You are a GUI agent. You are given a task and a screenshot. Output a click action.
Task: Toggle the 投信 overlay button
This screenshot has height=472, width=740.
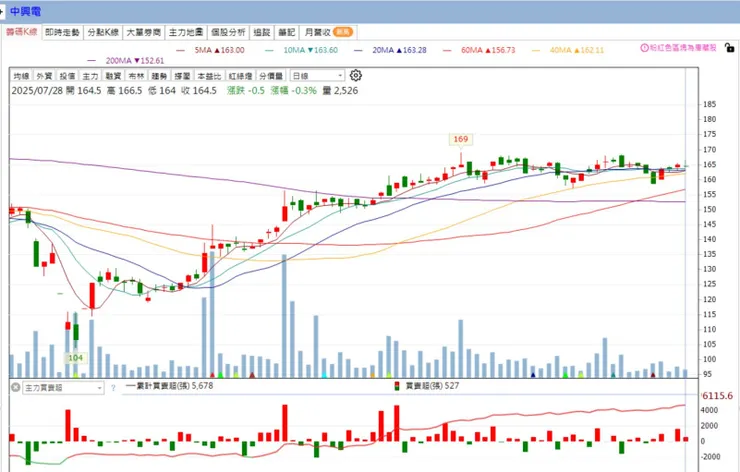coord(67,76)
